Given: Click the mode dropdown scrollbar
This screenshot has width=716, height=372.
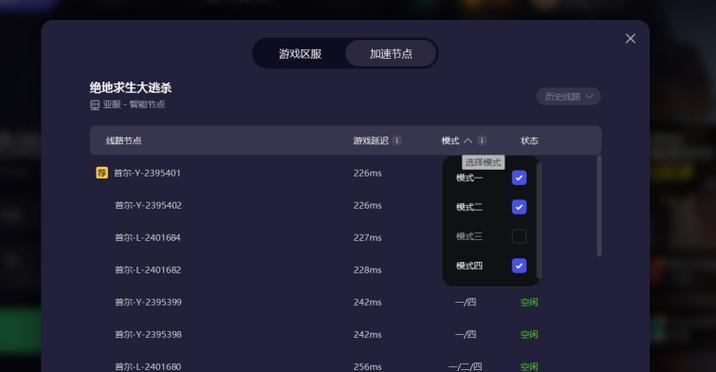Looking at the screenshot, I should click(539, 220).
